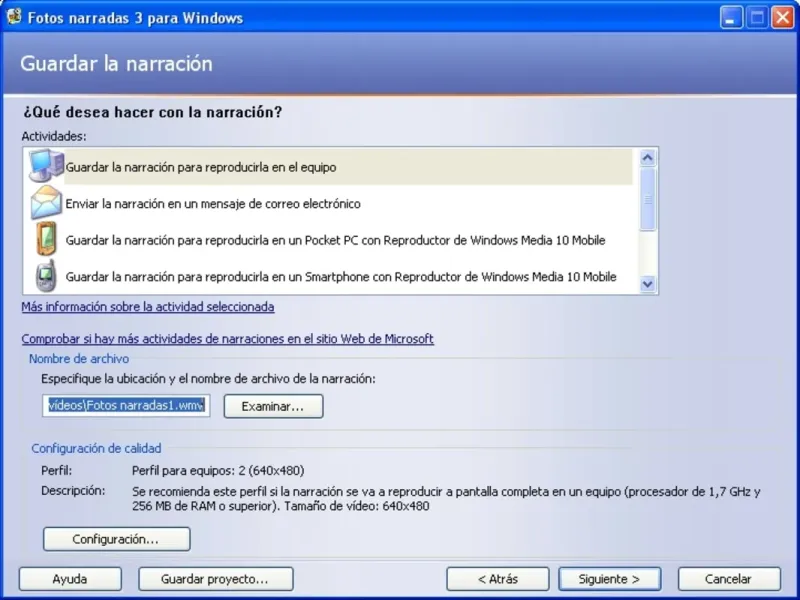This screenshot has width=800, height=600.
Task: Click the Smartphone device icon
Action: click(46, 276)
